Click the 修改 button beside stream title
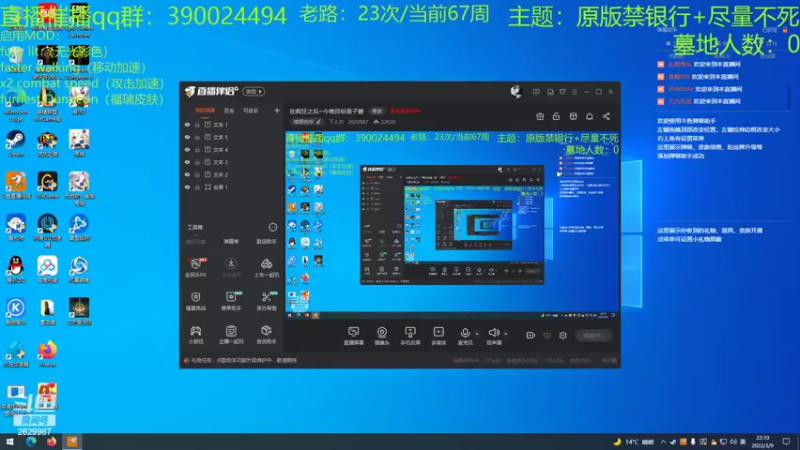The height and width of the screenshot is (450, 800). coord(377,111)
